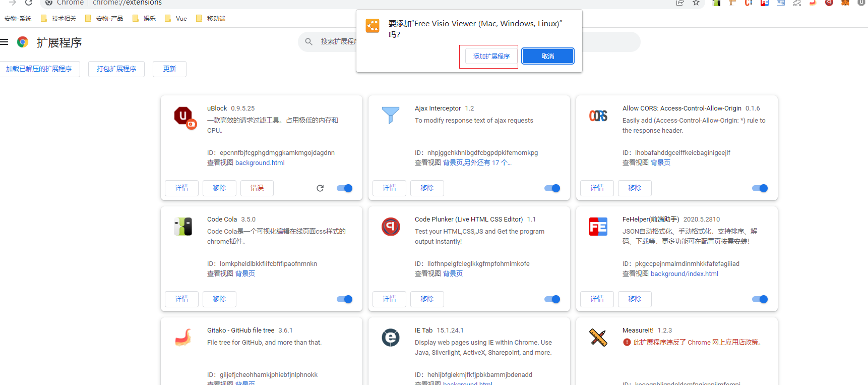The image size is (868, 385).
Task: Disable the FeHelper extension toggle
Action: click(760, 299)
